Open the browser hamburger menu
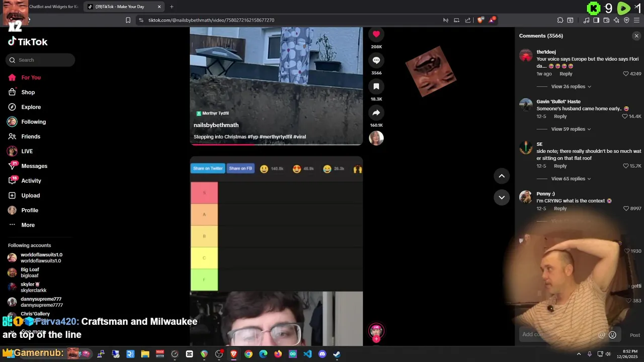This screenshot has height=362, width=644. (636, 20)
